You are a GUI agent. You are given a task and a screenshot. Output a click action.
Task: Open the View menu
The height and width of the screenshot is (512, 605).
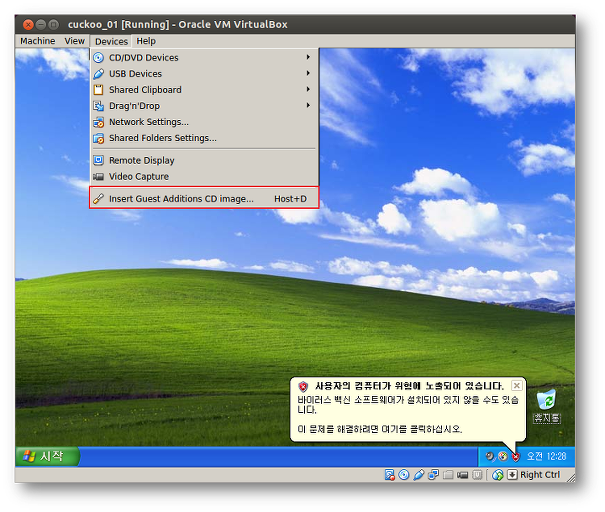coord(74,41)
